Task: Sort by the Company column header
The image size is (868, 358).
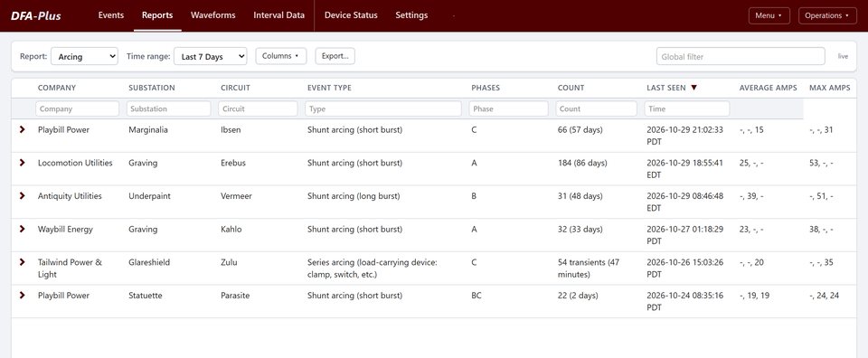Action: (x=57, y=88)
